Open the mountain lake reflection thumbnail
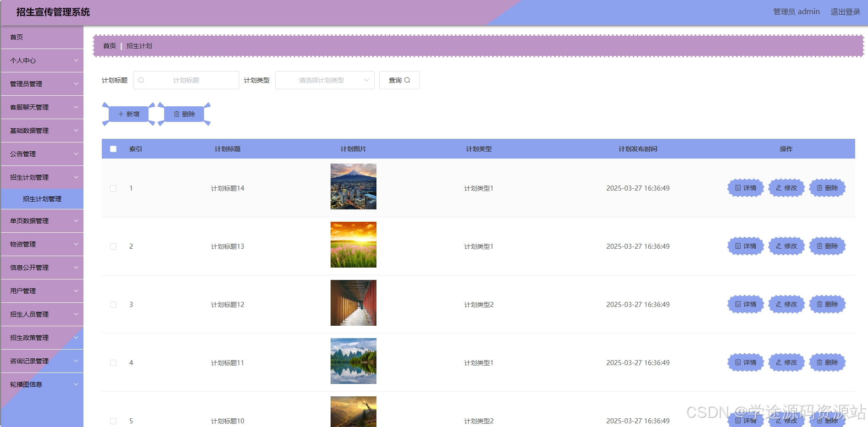The image size is (868, 427). tap(354, 361)
